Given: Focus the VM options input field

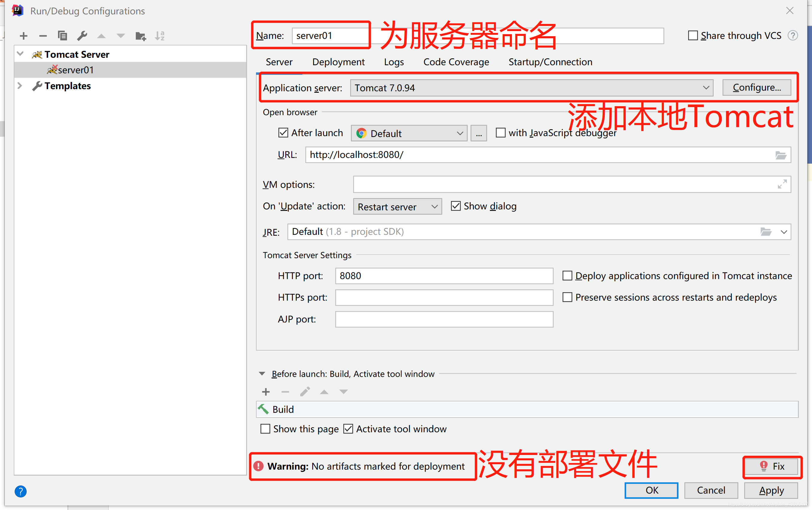Looking at the screenshot, I should pos(572,184).
